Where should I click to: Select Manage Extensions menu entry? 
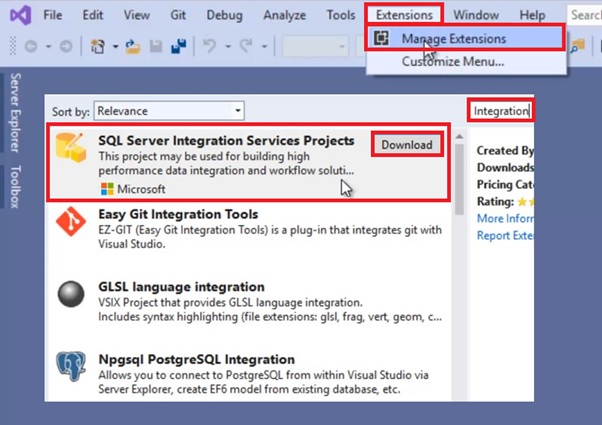[465, 38]
